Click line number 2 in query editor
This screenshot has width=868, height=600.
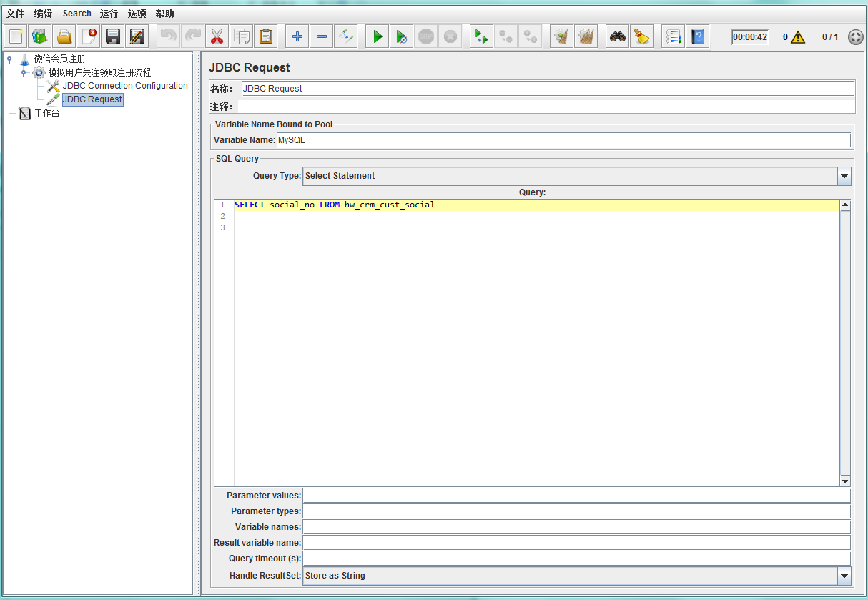pos(222,217)
